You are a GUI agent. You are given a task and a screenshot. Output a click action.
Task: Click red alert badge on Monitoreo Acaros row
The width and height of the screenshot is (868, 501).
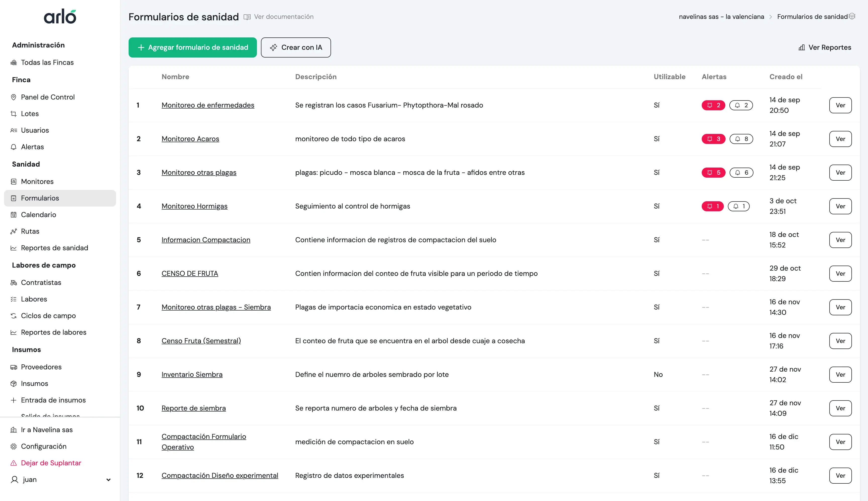click(x=714, y=139)
